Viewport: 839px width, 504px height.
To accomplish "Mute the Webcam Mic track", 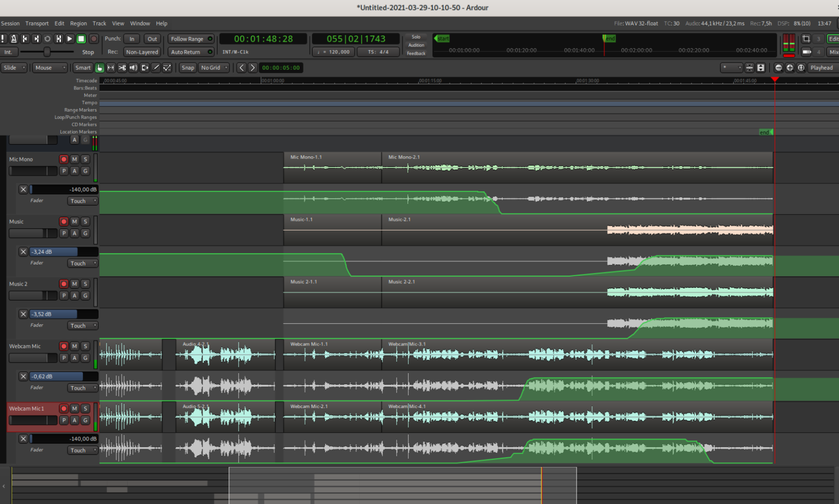I will coord(74,346).
